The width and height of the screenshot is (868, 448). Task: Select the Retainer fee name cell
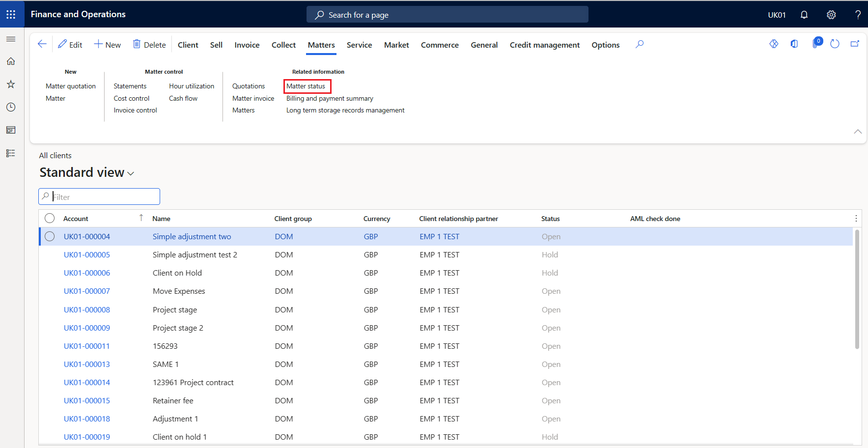(x=173, y=400)
